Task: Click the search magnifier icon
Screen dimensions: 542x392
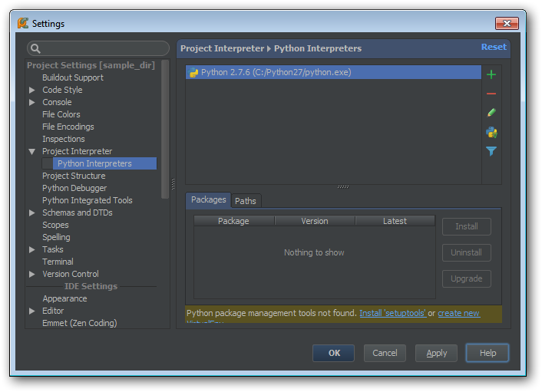Action: 35,48
